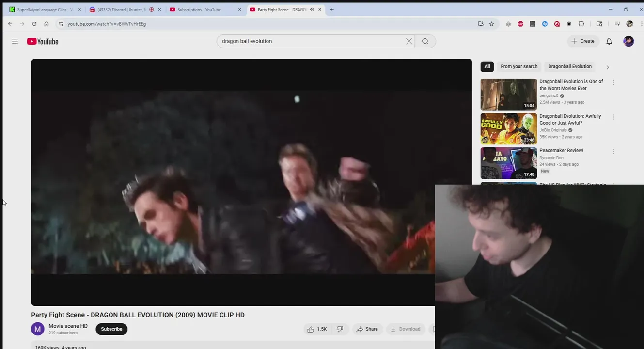Click the browser back arrow

pyautogui.click(x=10, y=24)
